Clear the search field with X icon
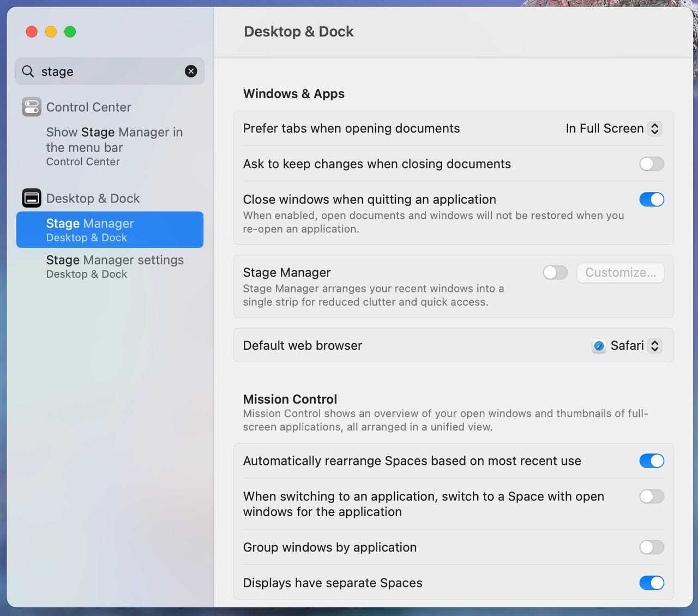This screenshot has width=698, height=616. (191, 71)
